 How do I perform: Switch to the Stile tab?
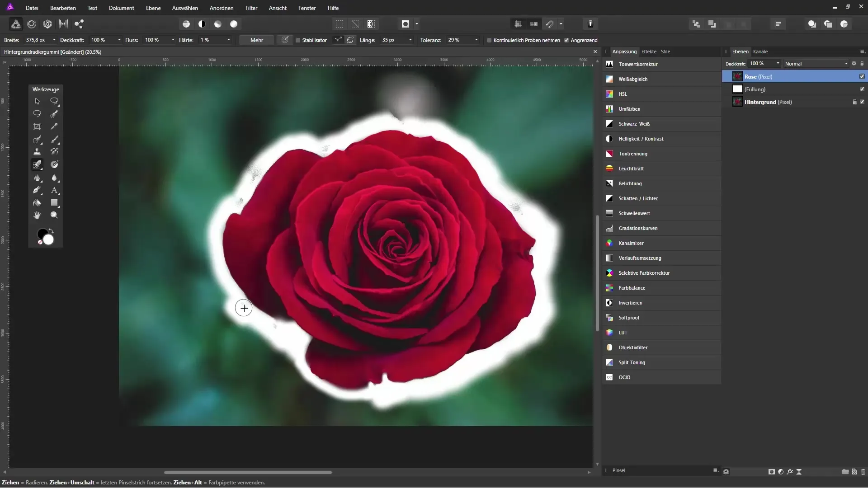[665, 52]
